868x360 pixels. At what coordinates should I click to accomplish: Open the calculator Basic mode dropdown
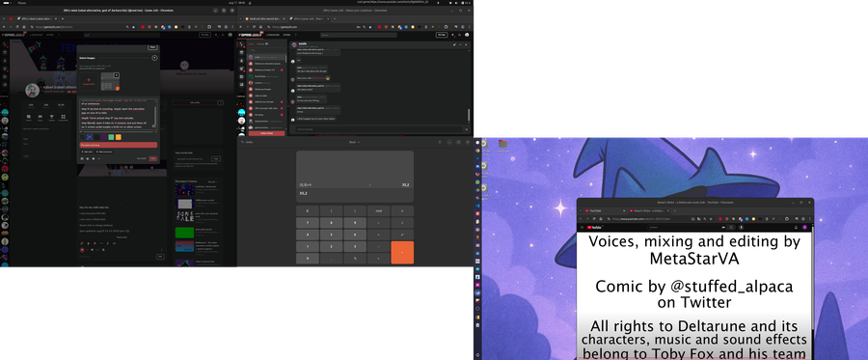tap(354, 142)
